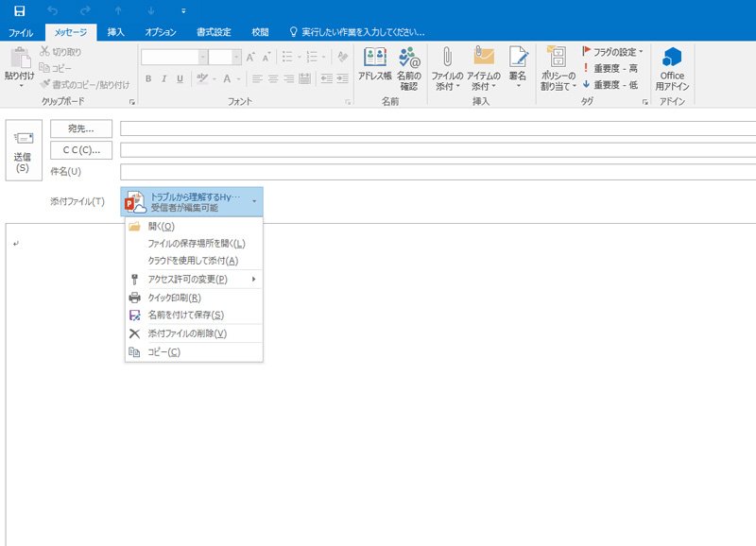Click the コピー button in the clipboard group
The image size is (756, 546).
pyautogui.click(x=55, y=68)
